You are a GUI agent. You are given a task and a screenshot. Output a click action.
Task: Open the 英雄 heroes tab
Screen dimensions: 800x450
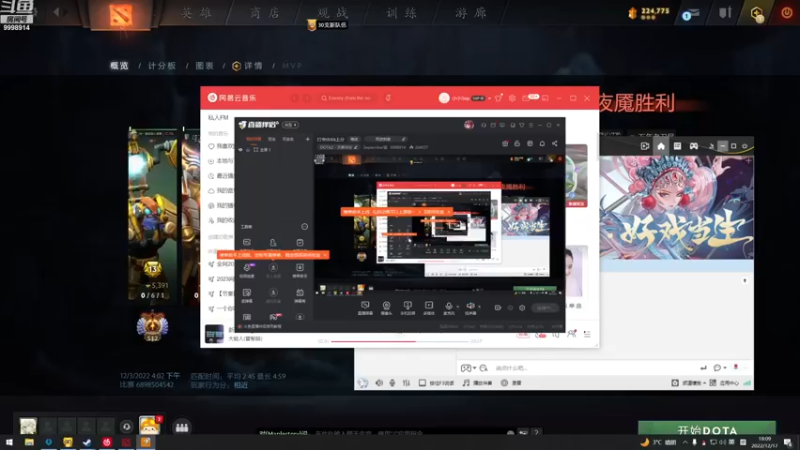click(x=197, y=13)
